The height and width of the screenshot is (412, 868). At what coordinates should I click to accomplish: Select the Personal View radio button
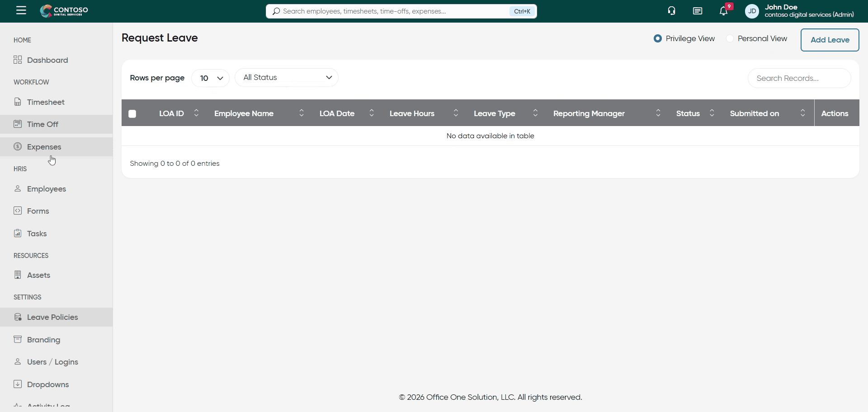(x=730, y=39)
